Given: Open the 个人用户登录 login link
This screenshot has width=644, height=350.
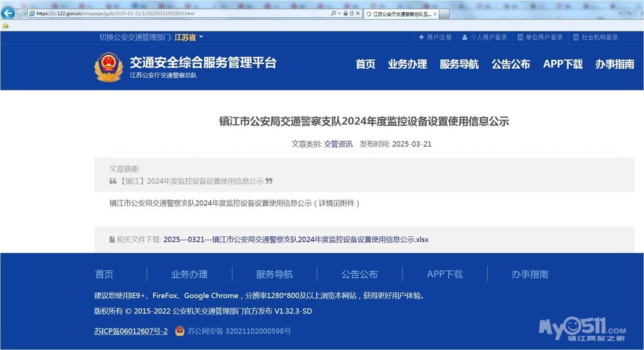Looking at the screenshot, I should [x=484, y=37].
